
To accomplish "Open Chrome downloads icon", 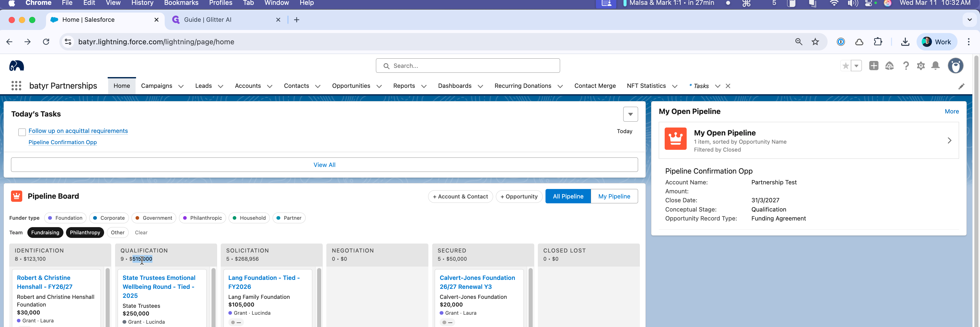I will (905, 42).
